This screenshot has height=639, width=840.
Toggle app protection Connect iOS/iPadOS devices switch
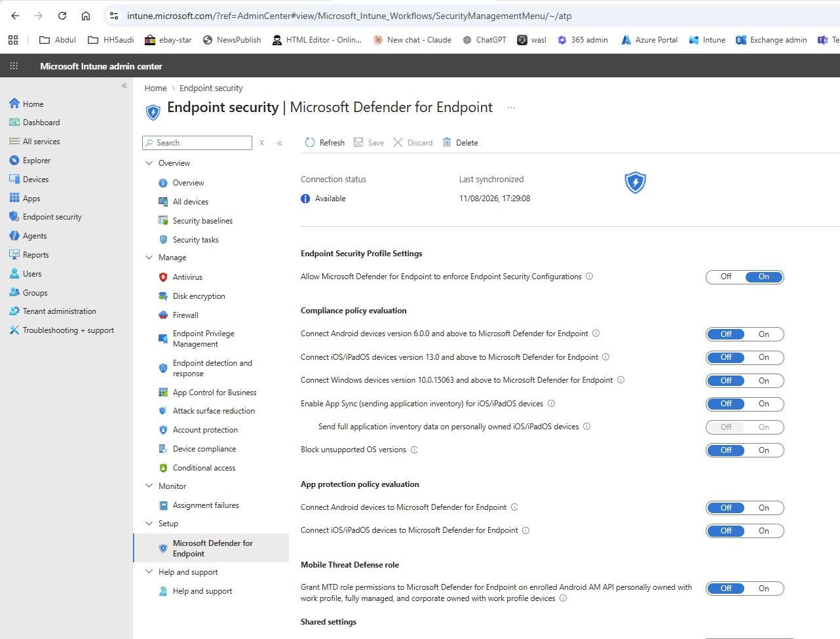pos(744,531)
